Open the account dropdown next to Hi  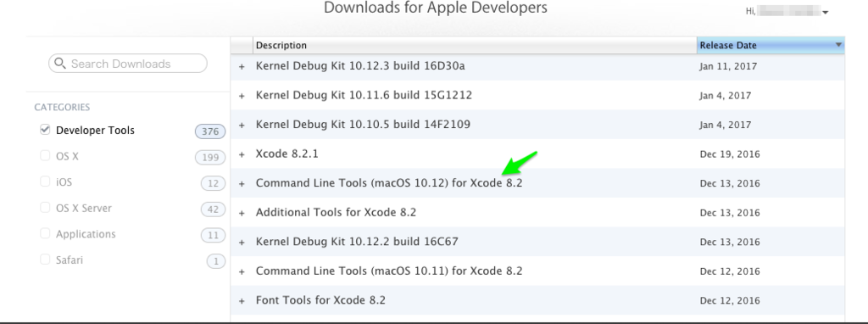(826, 12)
